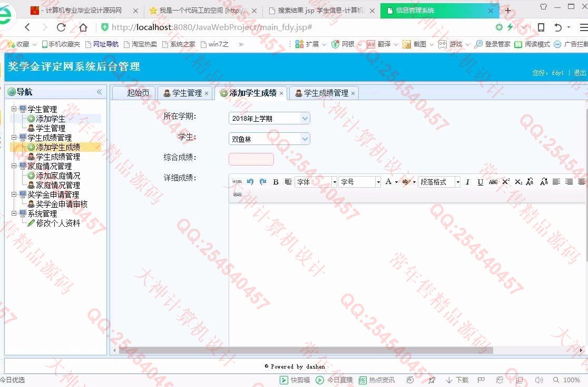Open the browser main menu icon
This screenshot has width=588, height=387.
pyautogui.click(x=583, y=27)
